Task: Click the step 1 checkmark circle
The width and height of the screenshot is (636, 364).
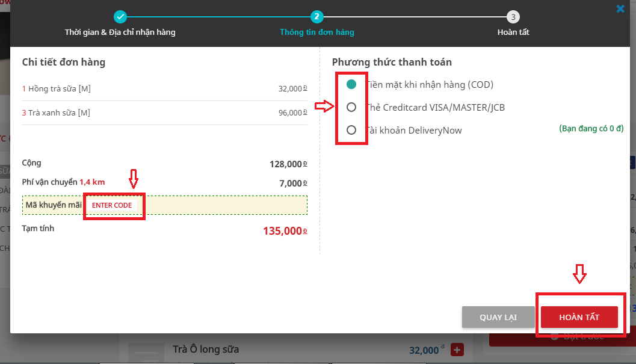Action: (120, 17)
